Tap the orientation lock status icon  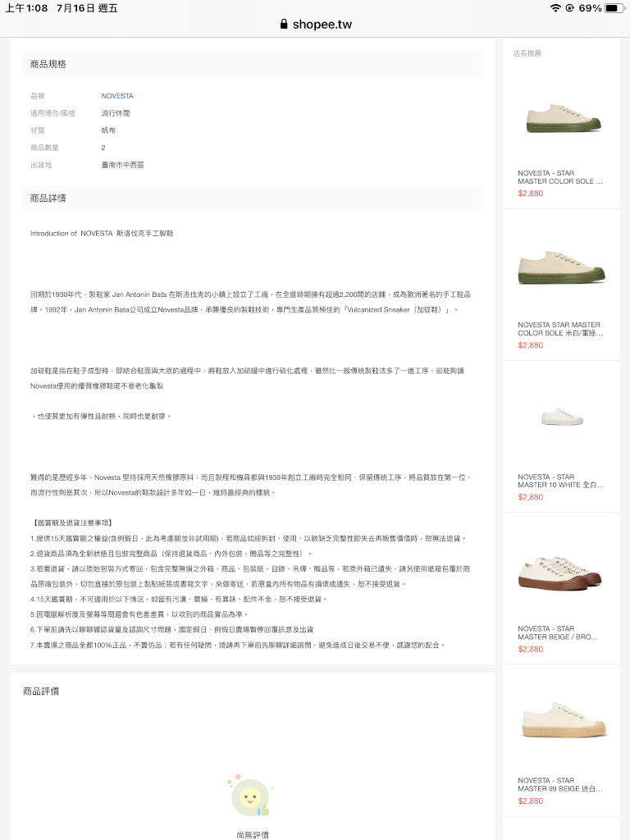click(569, 8)
